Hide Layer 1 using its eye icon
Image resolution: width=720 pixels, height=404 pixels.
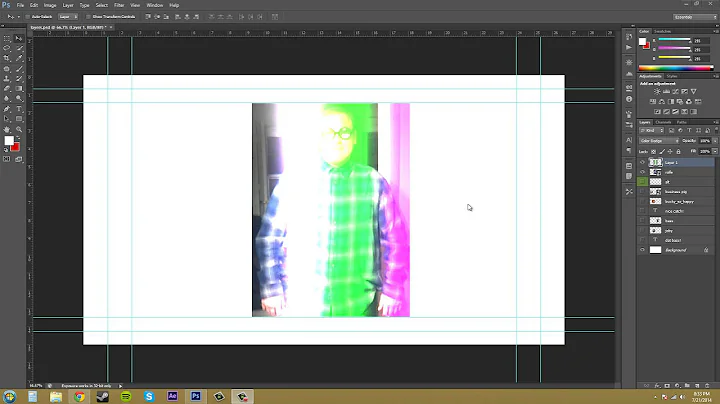[x=642, y=163]
